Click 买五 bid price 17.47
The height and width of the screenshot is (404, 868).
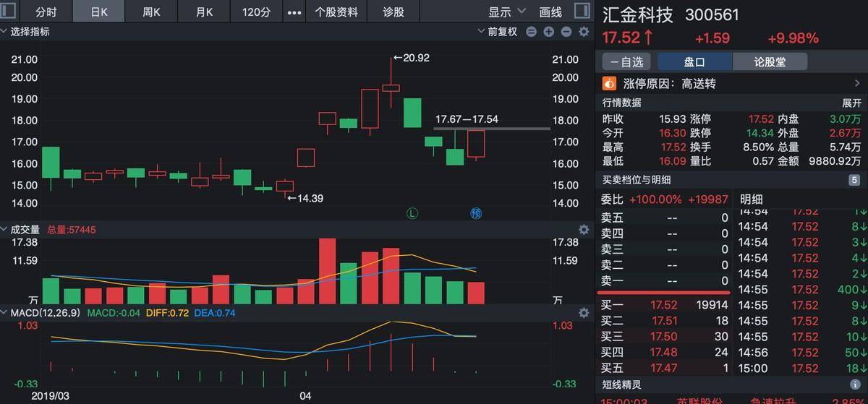pyautogui.click(x=665, y=369)
